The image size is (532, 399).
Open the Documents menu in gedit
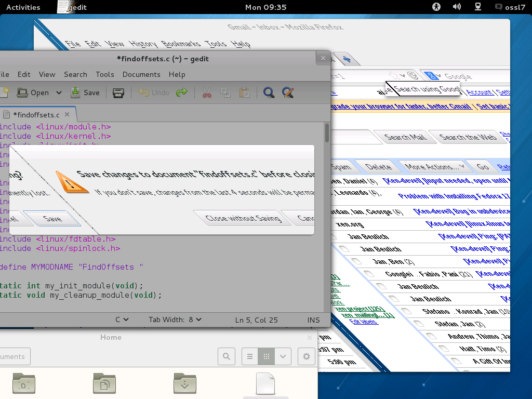[141, 74]
